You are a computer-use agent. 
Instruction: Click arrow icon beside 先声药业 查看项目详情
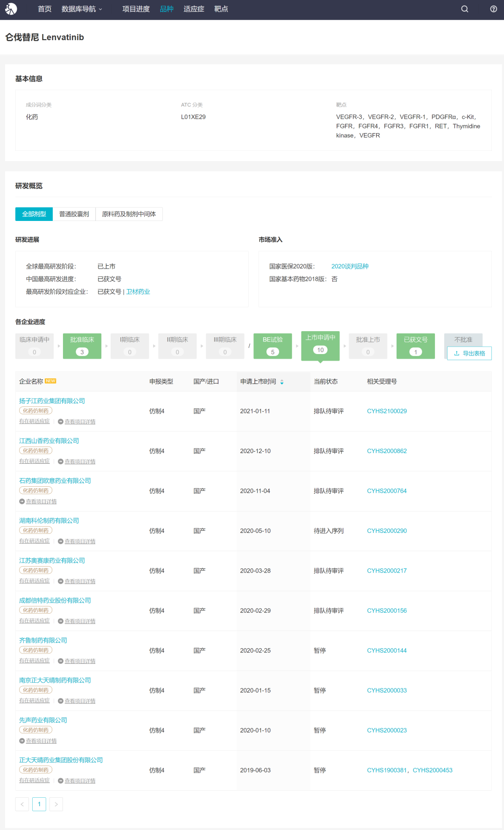tap(22, 741)
